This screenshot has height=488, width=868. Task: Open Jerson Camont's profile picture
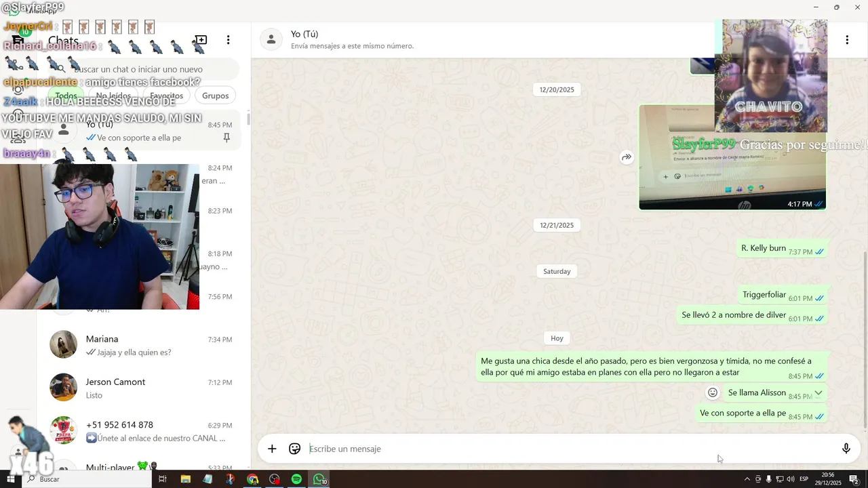click(63, 387)
